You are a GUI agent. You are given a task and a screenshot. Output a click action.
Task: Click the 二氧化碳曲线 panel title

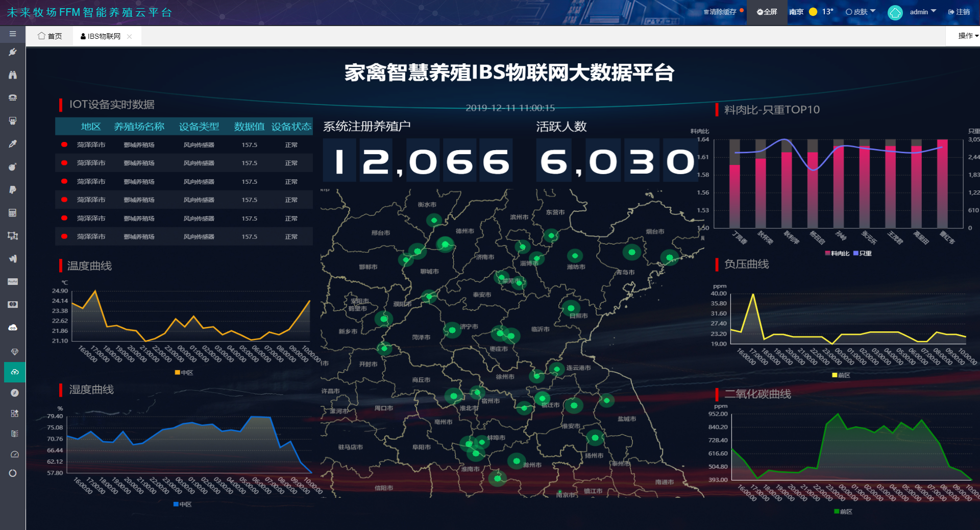(757, 394)
